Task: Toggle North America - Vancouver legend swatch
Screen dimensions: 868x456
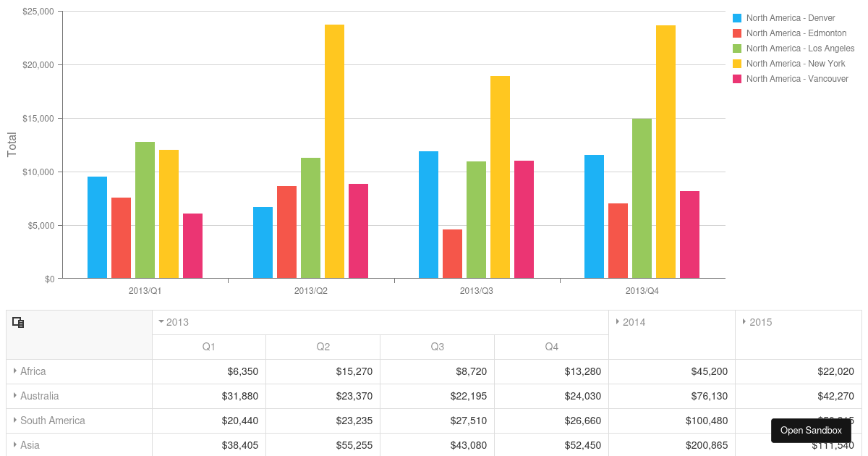Action: 737,79
